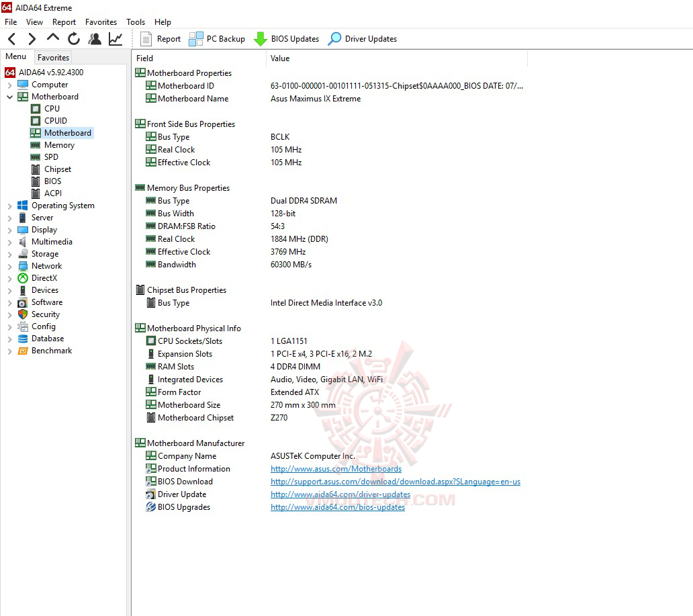Click the Display monitor icon
The height and width of the screenshot is (616, 693).
coord(23,230)
